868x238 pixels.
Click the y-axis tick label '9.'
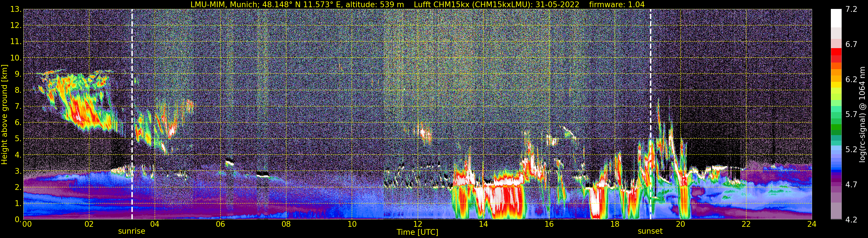point(18,74)
